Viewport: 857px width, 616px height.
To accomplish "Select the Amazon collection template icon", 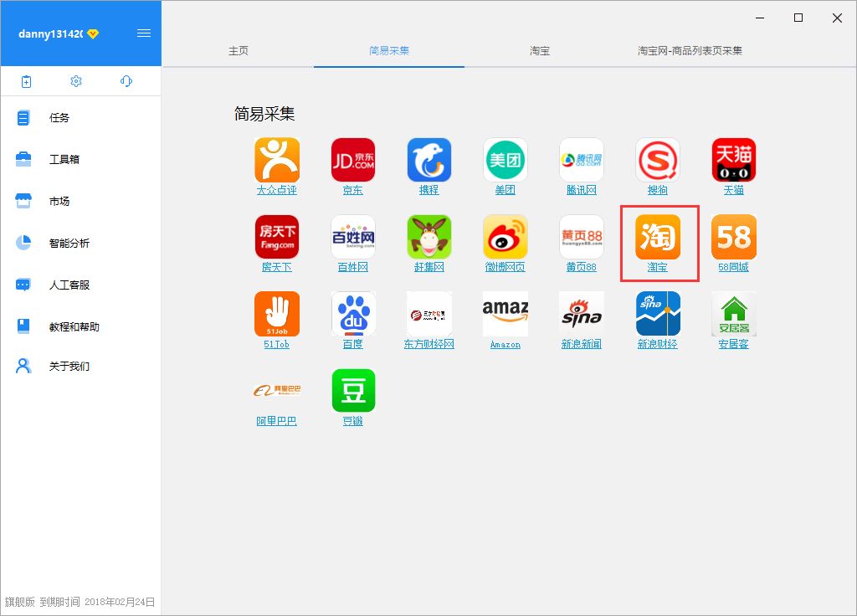I will click(x=505, y=314).
